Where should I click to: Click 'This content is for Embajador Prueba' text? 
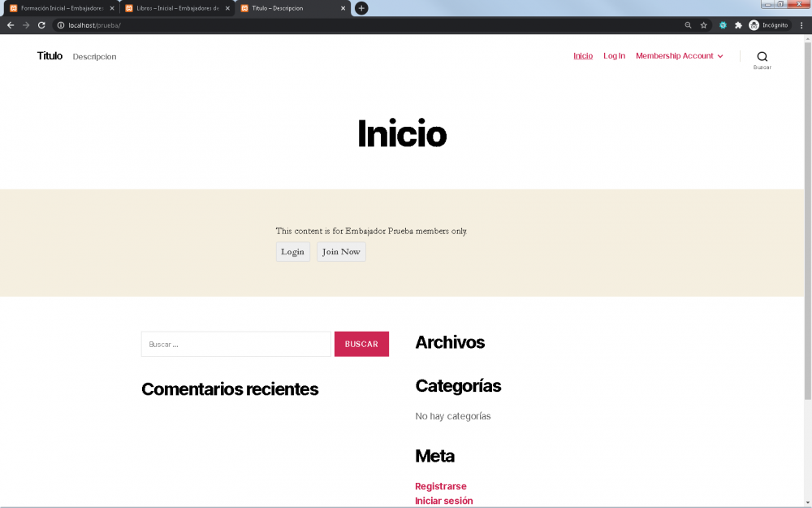[371, 231]
